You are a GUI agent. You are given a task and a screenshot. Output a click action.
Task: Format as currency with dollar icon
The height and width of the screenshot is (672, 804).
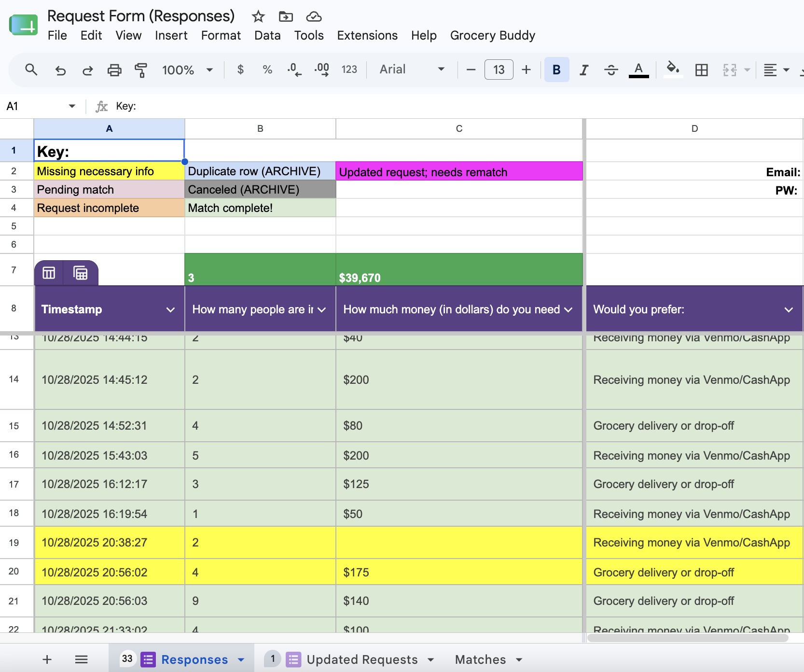coord(240,70)
